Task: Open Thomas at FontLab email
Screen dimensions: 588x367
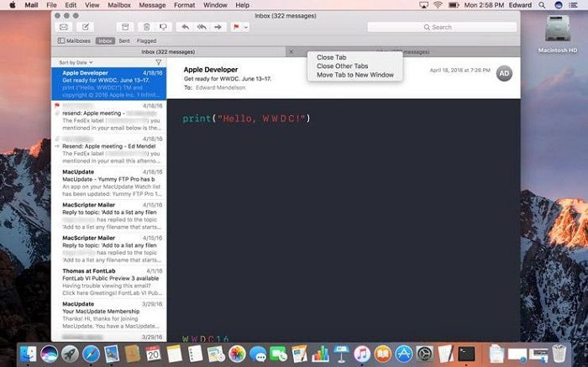Action: (x=108, y=282)
